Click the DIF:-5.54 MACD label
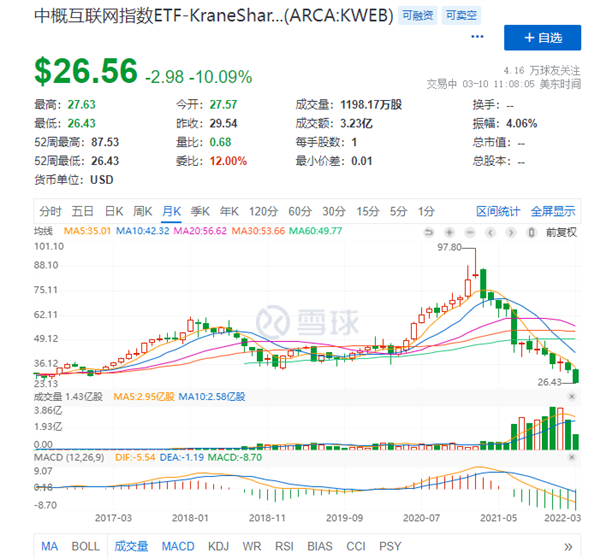The height and width of the screenshot is (558, 600). point(135,457)
